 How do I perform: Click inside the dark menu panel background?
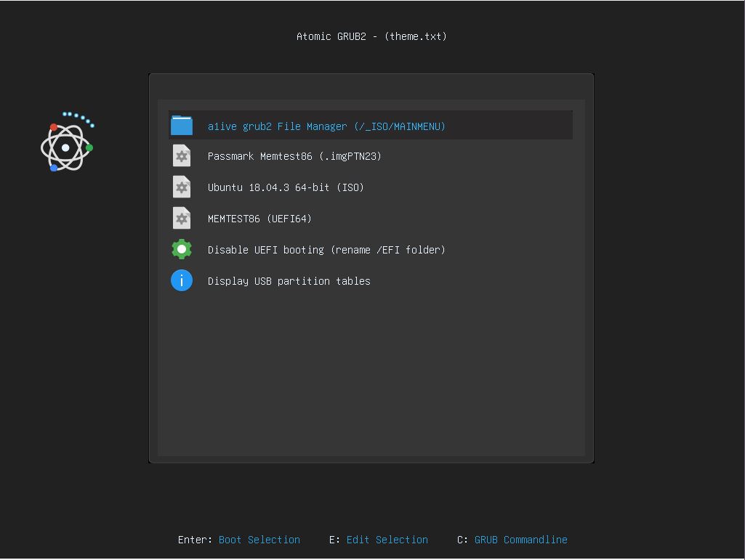(371, 378)
